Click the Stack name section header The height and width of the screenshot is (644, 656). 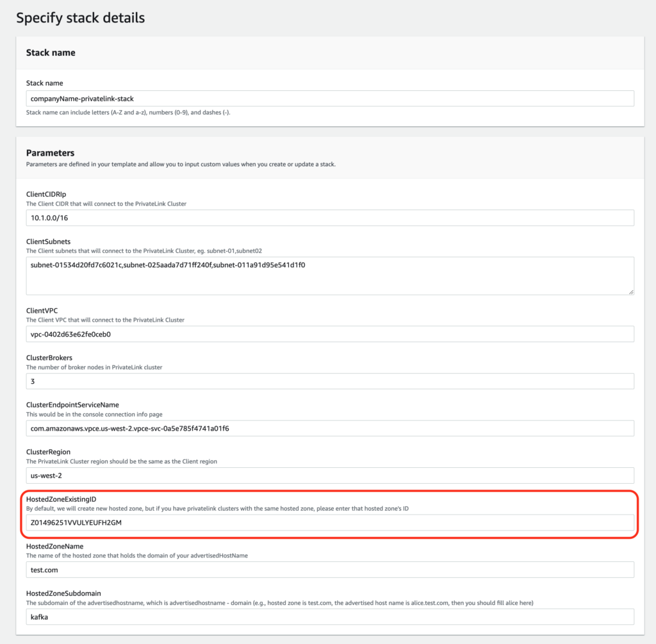(x=51, y=53)
